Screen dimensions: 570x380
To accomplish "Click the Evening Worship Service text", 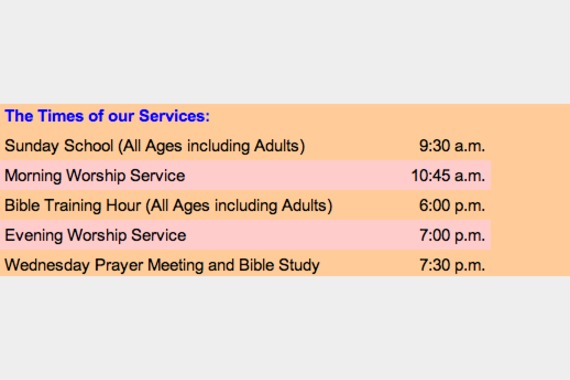I will (x=95, y=235).
